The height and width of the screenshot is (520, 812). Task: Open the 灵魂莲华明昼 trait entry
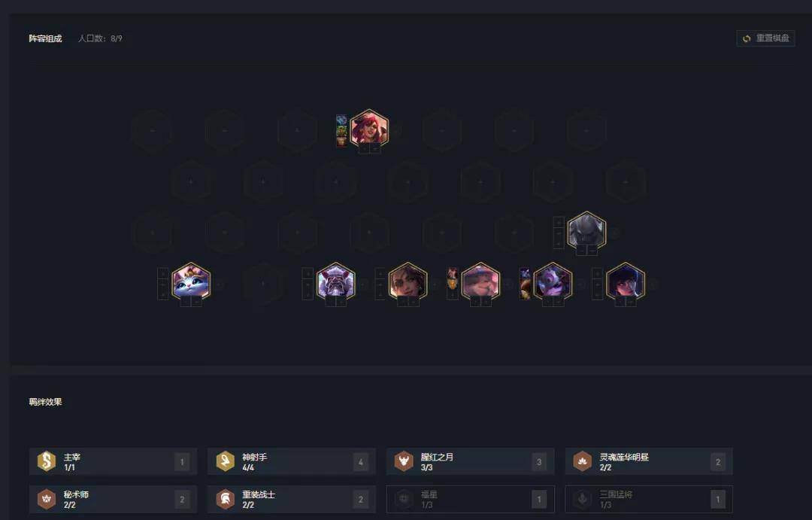pos(649,461)
